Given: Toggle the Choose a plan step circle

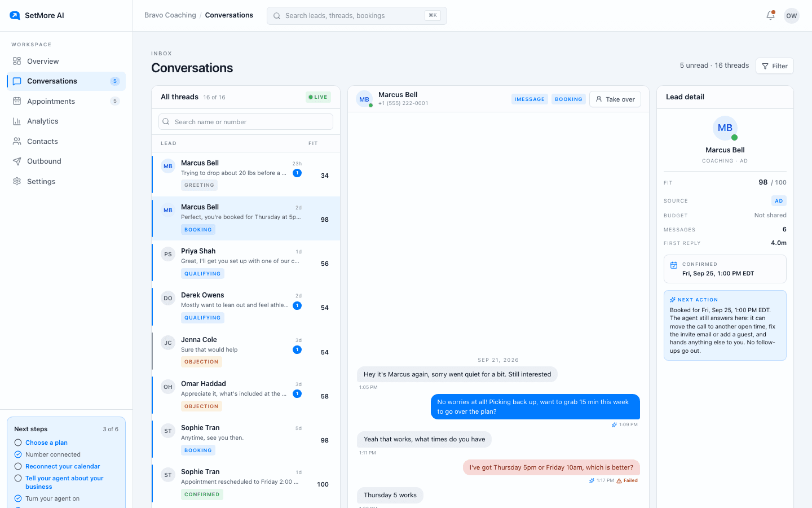Looking at the screenshot, I should (x=18, y=443).
